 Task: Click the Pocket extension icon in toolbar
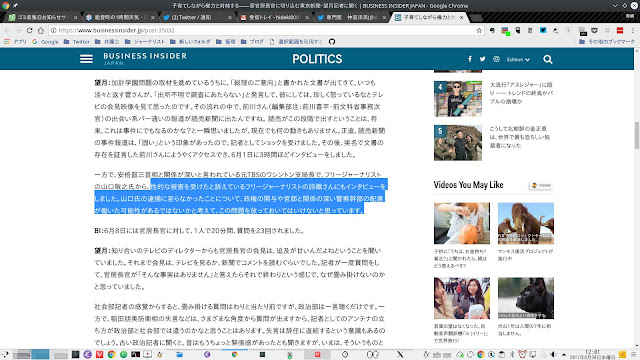[594, 30]
